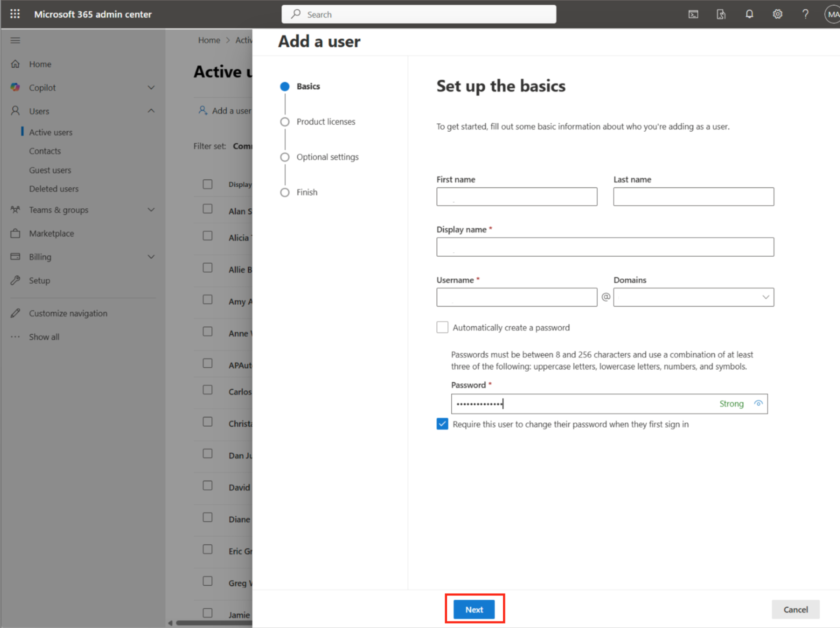This screenshot has width=840, height=628.
Task: Expand the Billing navigation section
Action: tap(151, 257)
